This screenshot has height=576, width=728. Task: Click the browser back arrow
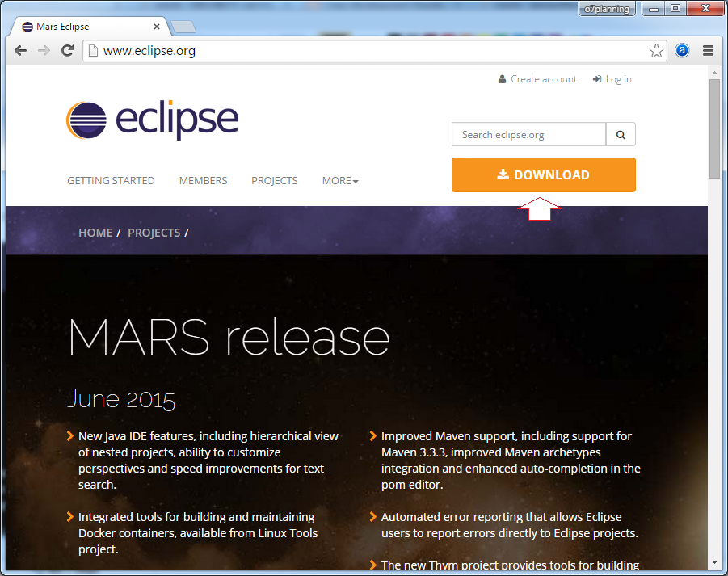pyautogui.click(x=21, y=51)
